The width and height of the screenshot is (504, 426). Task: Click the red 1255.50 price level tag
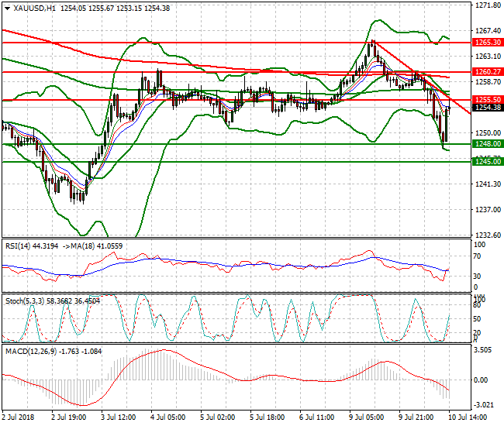point(487,100)
